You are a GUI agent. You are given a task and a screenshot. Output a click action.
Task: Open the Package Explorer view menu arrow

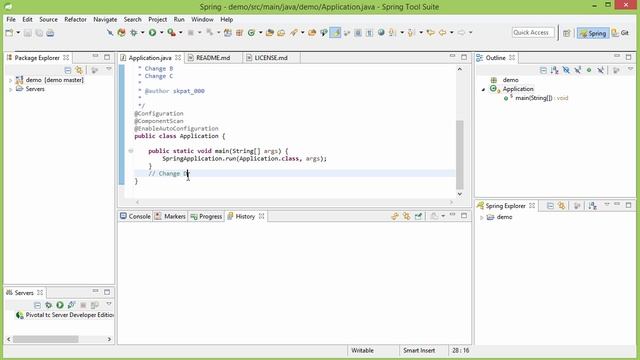click(109, 70)
